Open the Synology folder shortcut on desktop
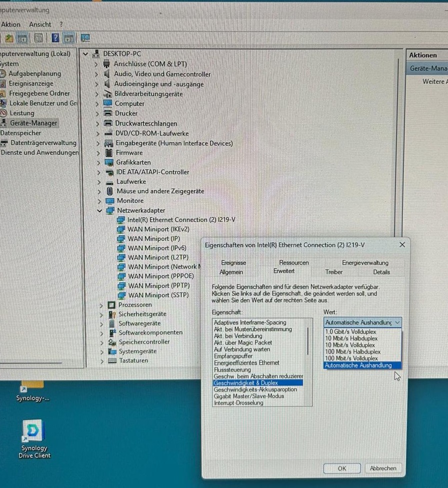Image resolution: width=448 pixels, height=488 pixels. (x=32, y=391)
